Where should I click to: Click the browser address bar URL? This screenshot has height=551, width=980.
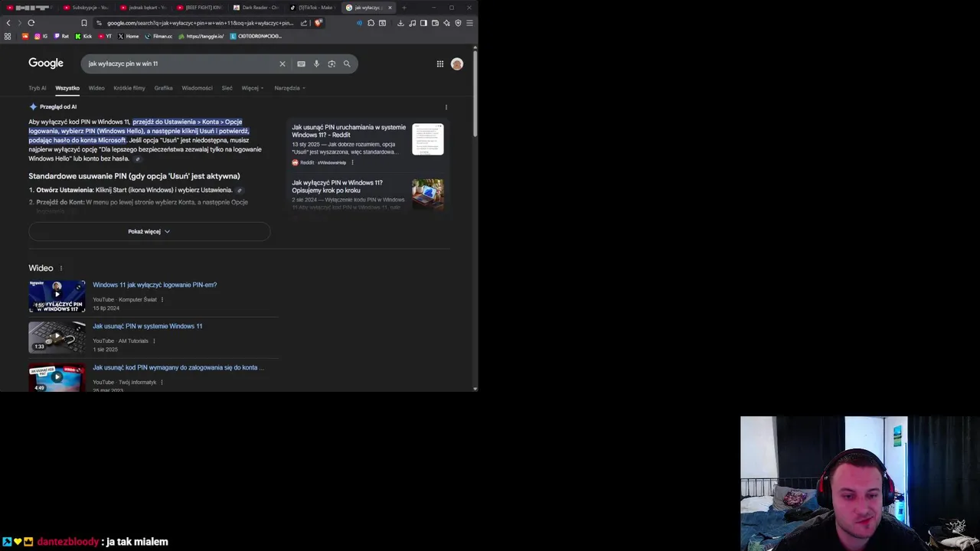click(x=200, y=23)
